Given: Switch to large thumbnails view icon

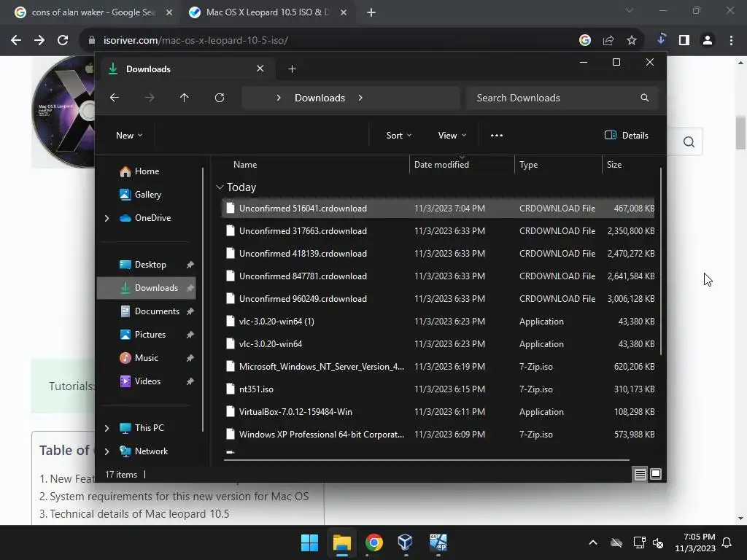Looking at the screenshot, I should [656, 474].
